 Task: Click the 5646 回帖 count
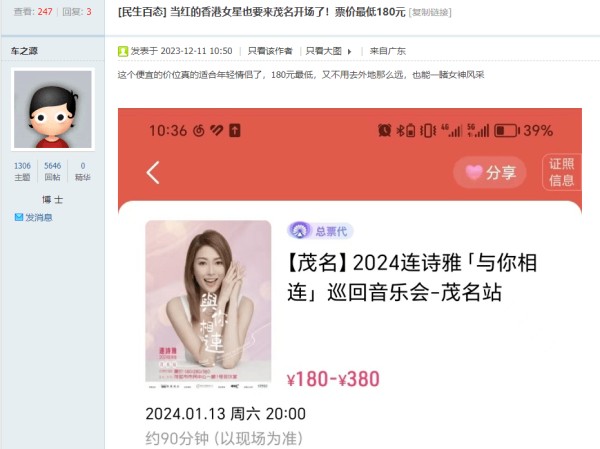52,171
